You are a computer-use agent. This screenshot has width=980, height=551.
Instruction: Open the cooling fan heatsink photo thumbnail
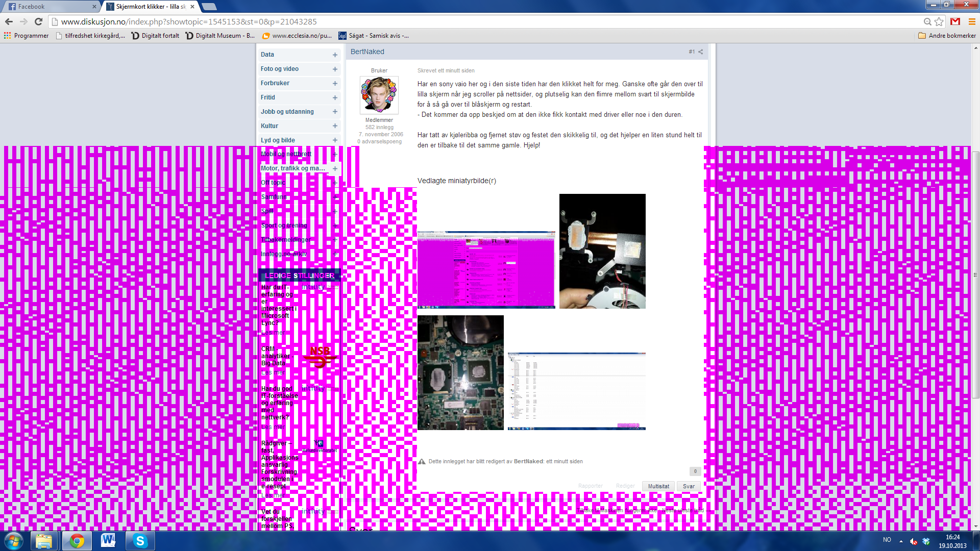[602, 251]
